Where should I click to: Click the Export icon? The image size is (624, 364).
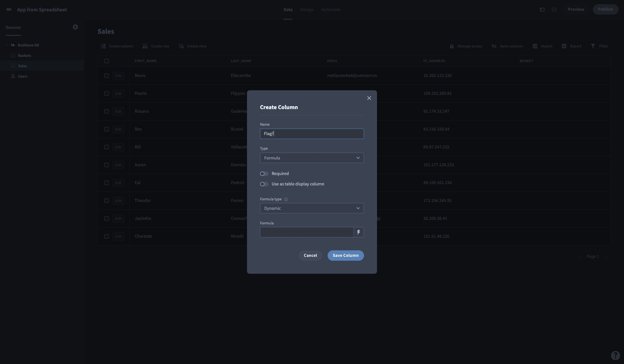pos(564,46)
